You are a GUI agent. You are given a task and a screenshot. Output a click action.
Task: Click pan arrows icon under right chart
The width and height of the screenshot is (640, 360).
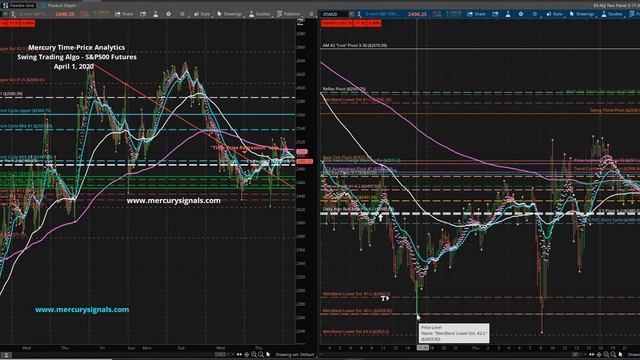pos(592,355)
